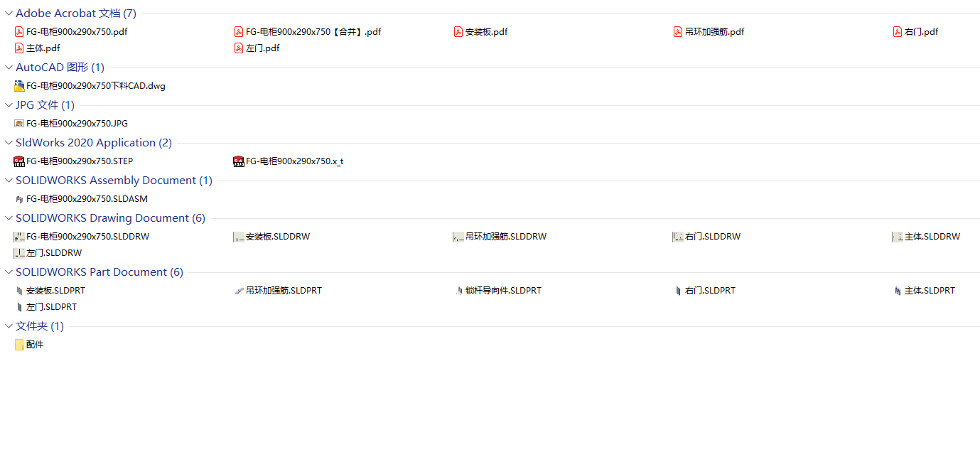
Task: Click the SLDASM assembly file icon
Action: (19, 199)
